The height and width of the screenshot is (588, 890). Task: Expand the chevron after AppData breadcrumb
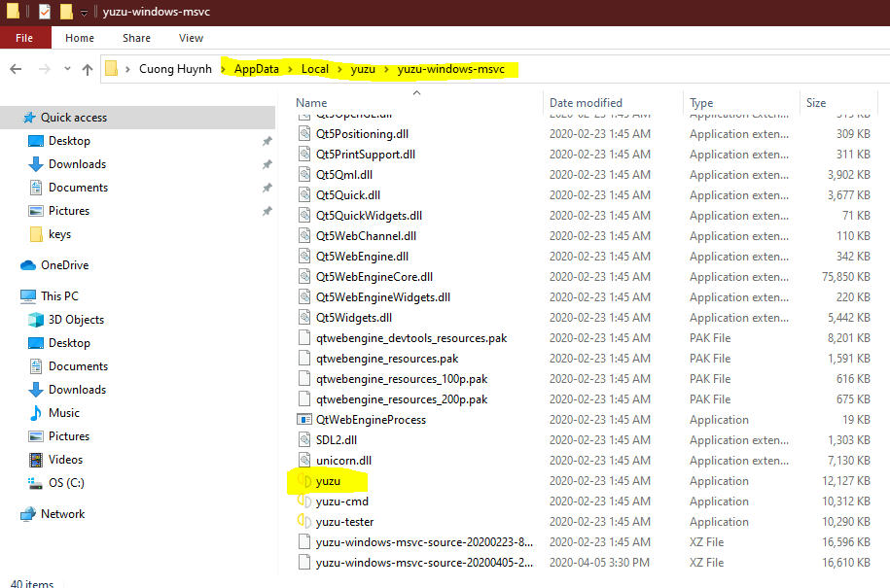tap(290, 69)
